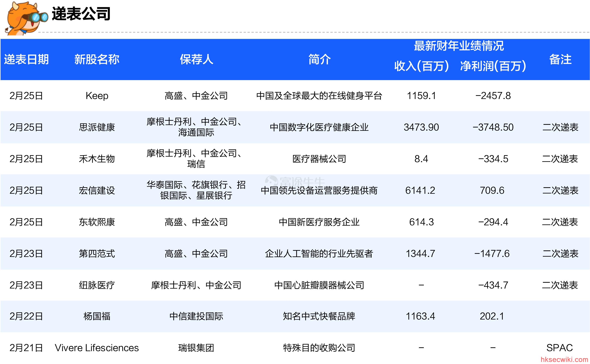Click the 宏信建设 stock name
The height and width of the screenshot is (364, 590).
tap(97, 190)
